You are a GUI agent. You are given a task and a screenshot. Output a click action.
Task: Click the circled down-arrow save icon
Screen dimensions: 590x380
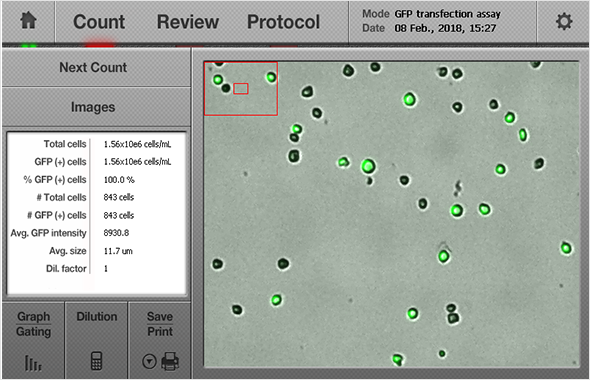pos(149,362)
